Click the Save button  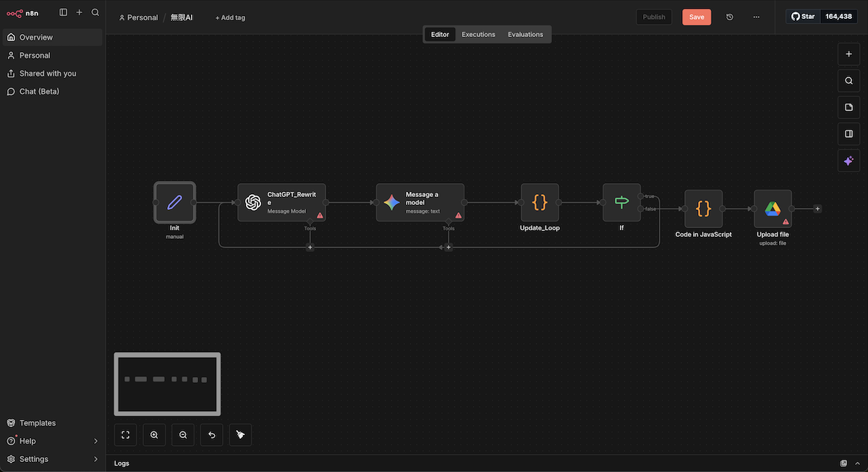coord(696,17)
